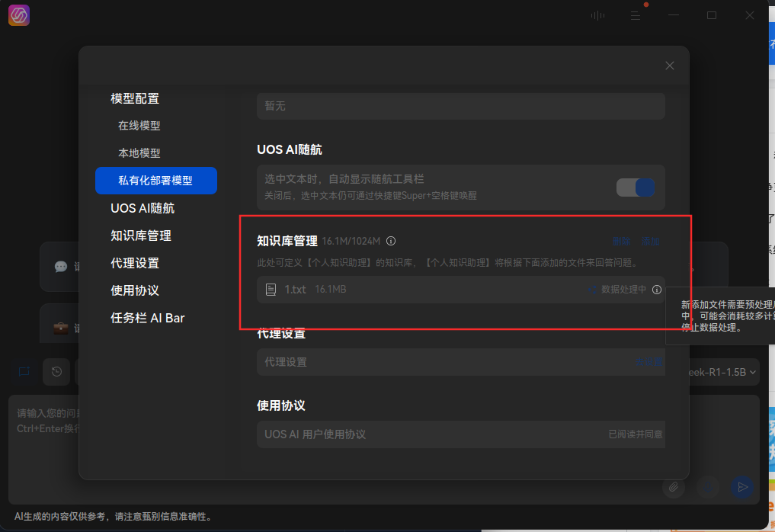Click the 16.1MB file size text
The image size is (775, 532).
coord(331,289)
